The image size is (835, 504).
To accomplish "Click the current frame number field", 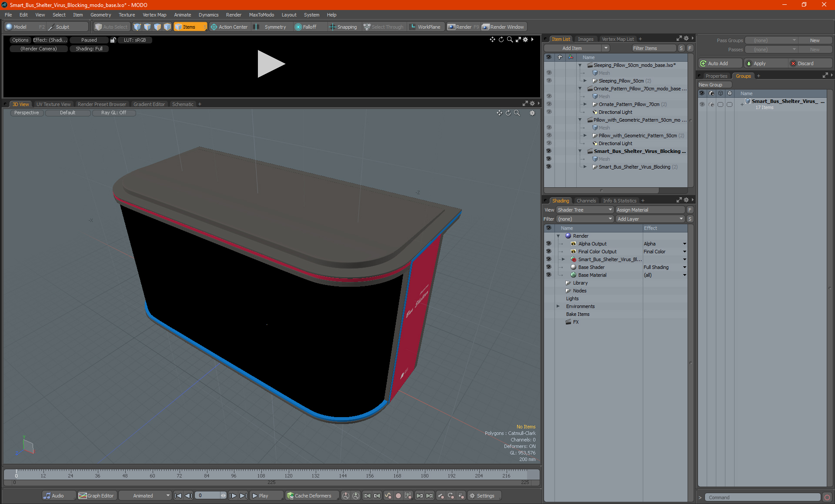I will 208,496.
